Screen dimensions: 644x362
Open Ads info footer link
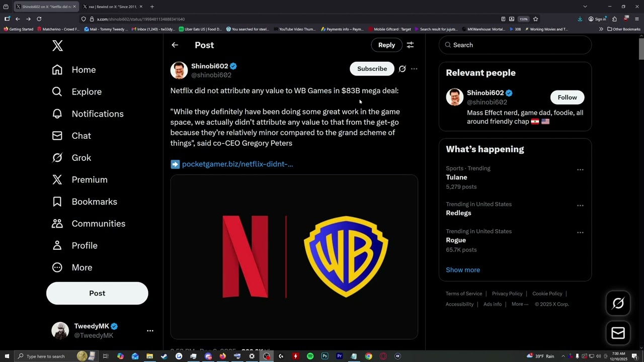(493, 304)
